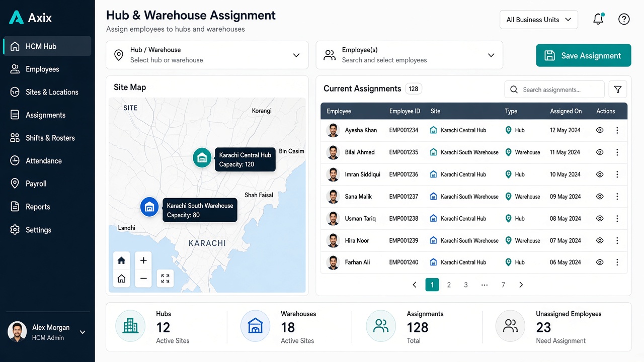Click the Hubs building icon in summary
Screen dimensions: 644x362
pyautogui.click(x=130, y=326)
